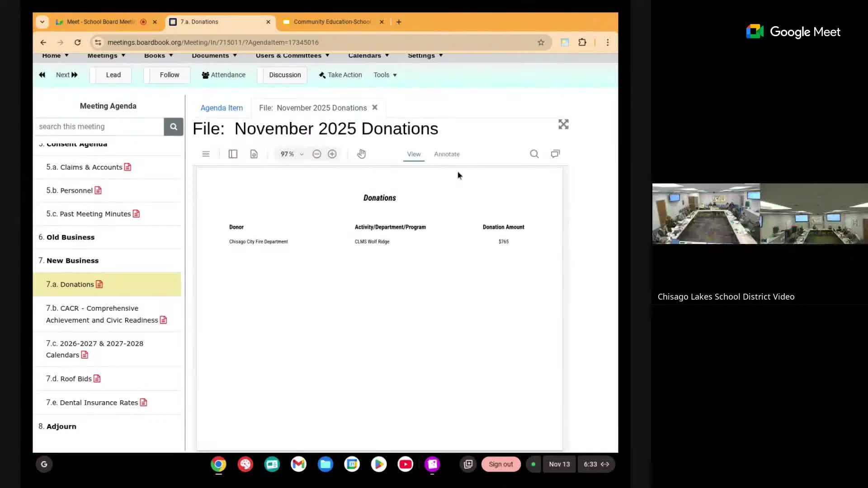Viewport: 868px width, 488px height.
Task: Click the Take Action button
Action: 340,75
